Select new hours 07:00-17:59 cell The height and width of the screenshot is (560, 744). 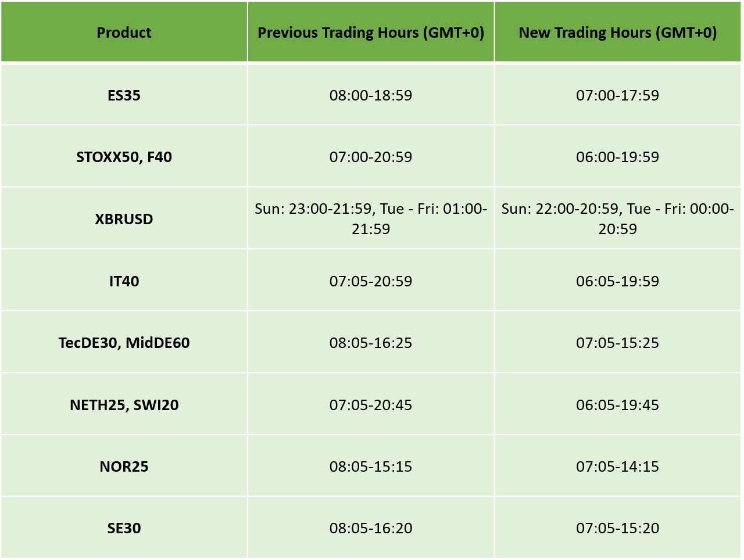[618, 95]
